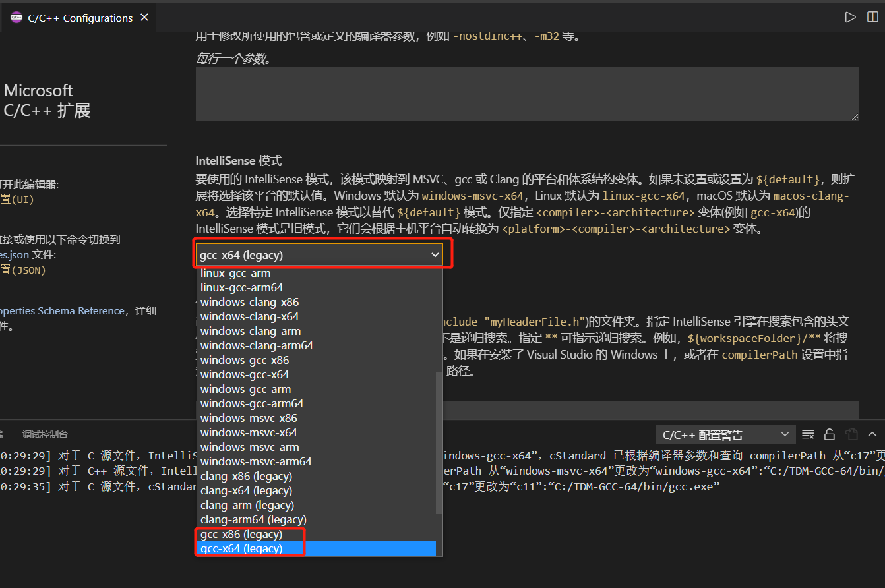The height and width of the screenshot is (588, 885).
Task: Choose windows-gcc-arm option
Action: pos(317,389)
